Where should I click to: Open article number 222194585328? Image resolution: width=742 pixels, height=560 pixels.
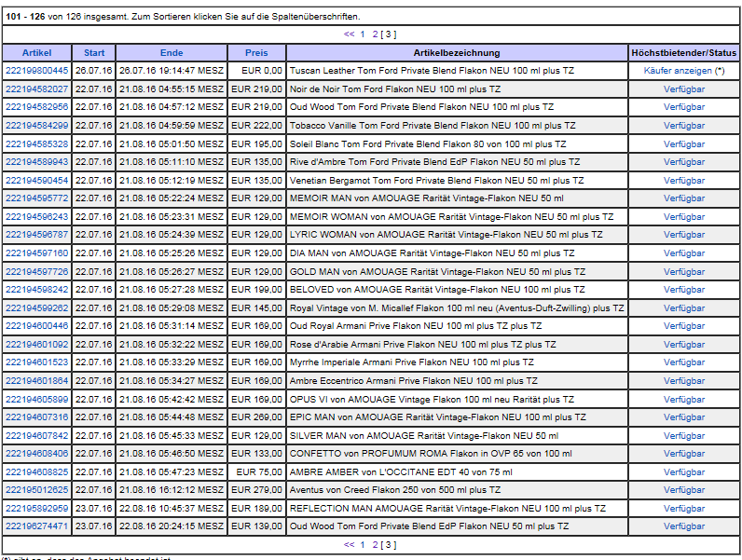click(37, 143)
